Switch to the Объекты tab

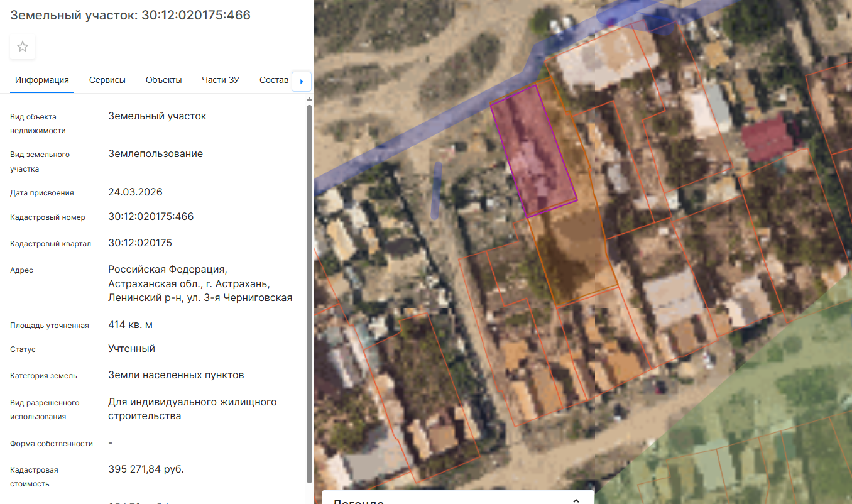click(164, 80)
